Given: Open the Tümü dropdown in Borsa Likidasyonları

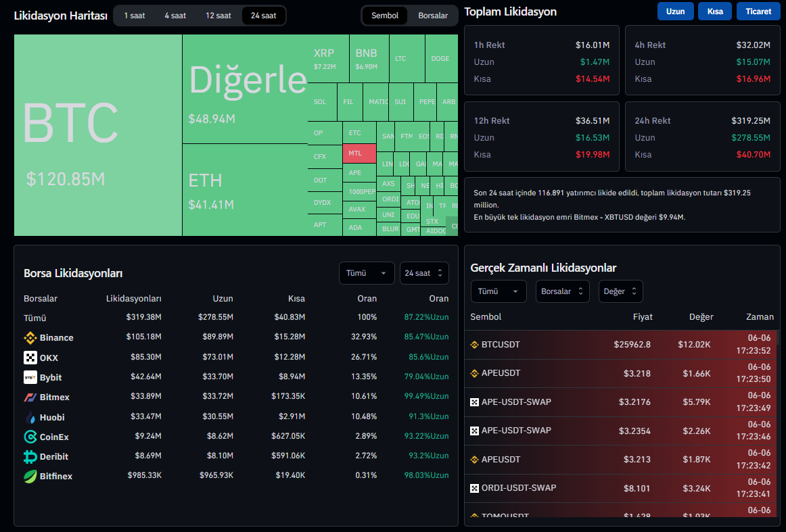Looking at the screenshot, I should (366, 273).
